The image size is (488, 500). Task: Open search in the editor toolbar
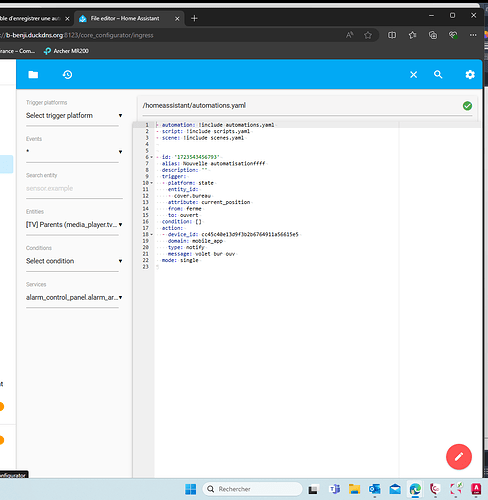[x=438, y=75]
